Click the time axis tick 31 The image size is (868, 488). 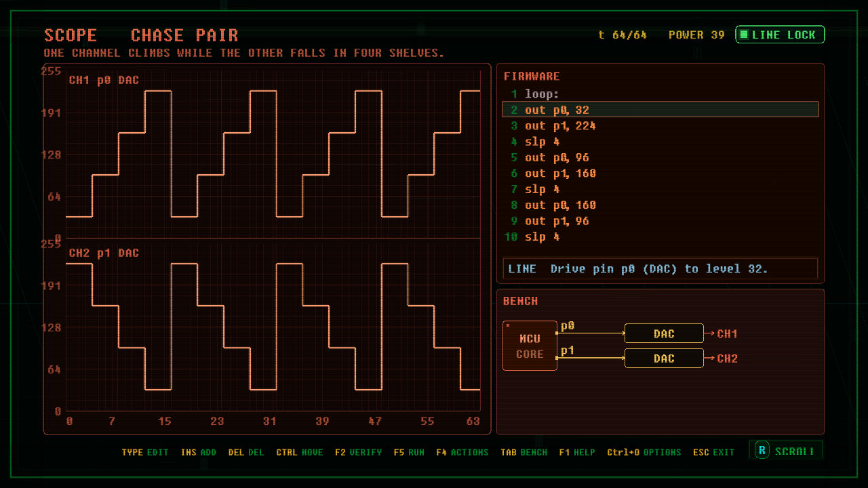click(270, 422)
